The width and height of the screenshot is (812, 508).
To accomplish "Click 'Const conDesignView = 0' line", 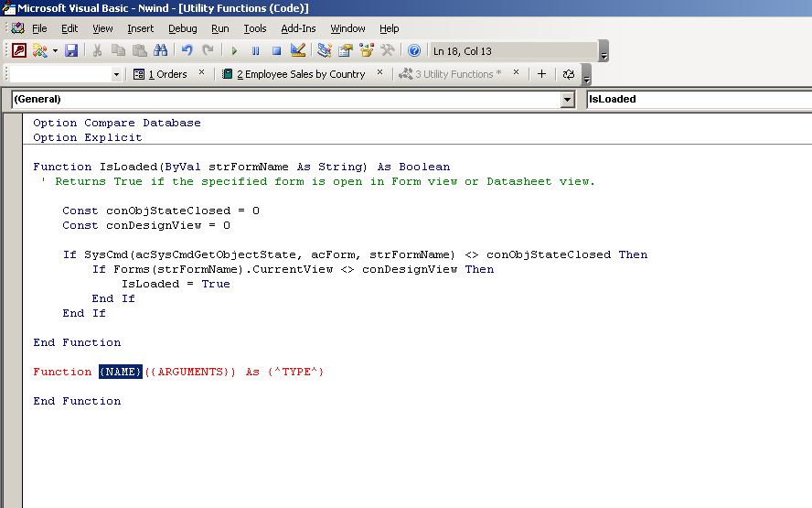I will click(146, 225).
